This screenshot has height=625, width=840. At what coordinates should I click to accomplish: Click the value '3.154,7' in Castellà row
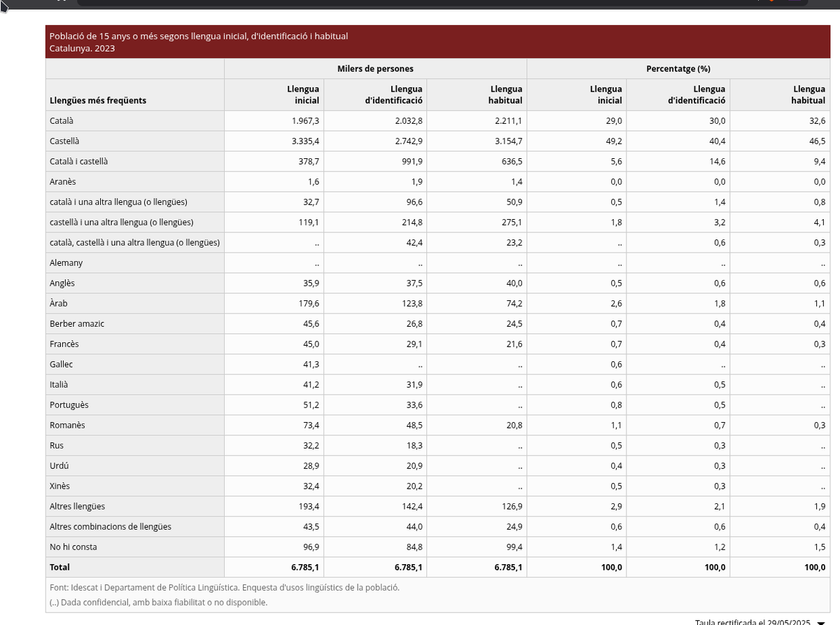click(508, 141)
